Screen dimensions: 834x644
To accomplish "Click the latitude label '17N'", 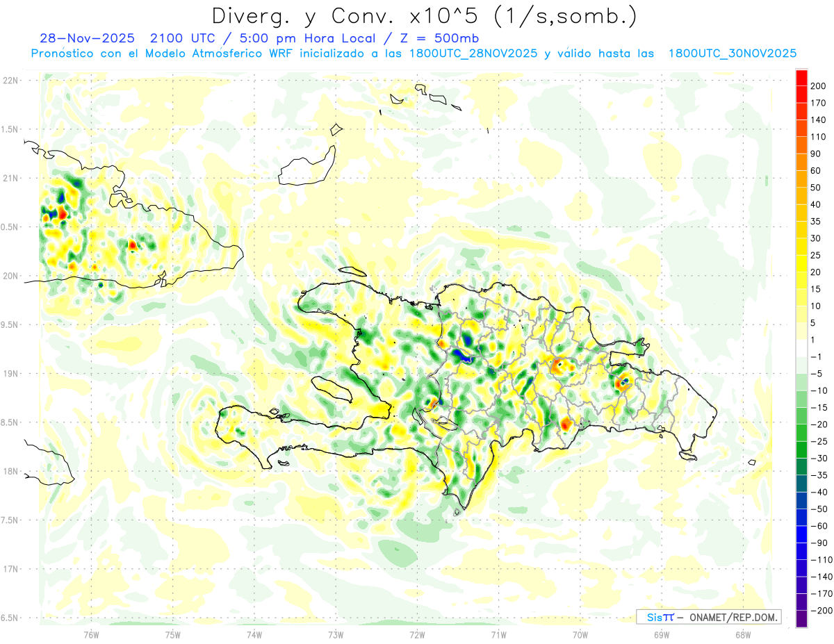I will point(10,569).
